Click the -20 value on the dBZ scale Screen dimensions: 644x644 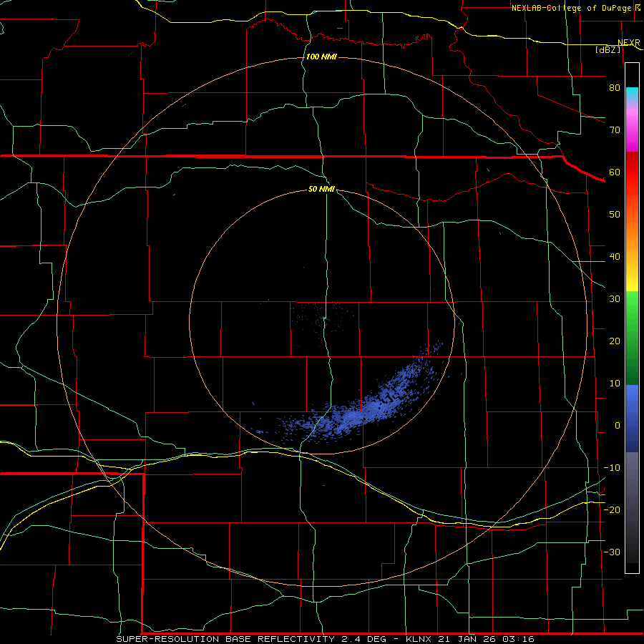[612, 509]
